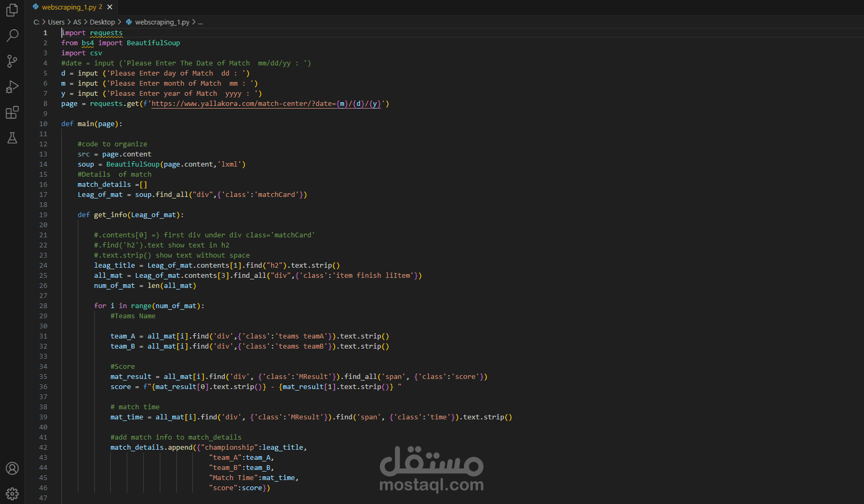The height and width of the screenshot is (504, 864).
Task: Click 'BeautifulSoup' on the import line
Action: (x=153, y=43)
